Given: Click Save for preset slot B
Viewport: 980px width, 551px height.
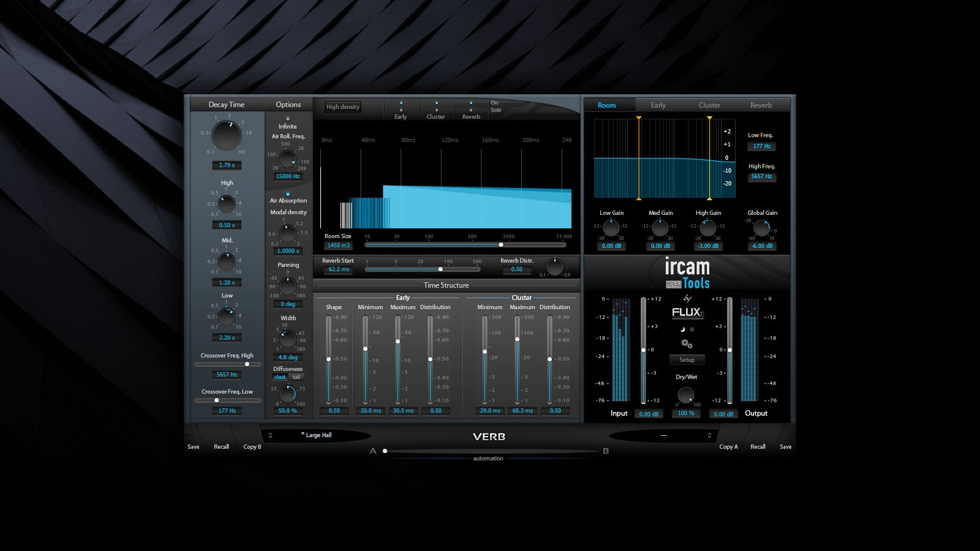Looking at the screenshot, I should 785,447.
